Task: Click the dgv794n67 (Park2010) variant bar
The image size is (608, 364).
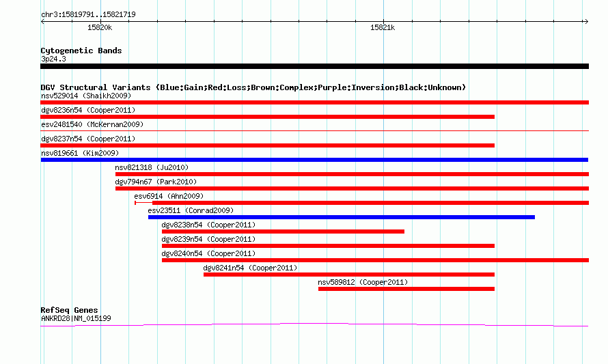Action: [352, 188]
